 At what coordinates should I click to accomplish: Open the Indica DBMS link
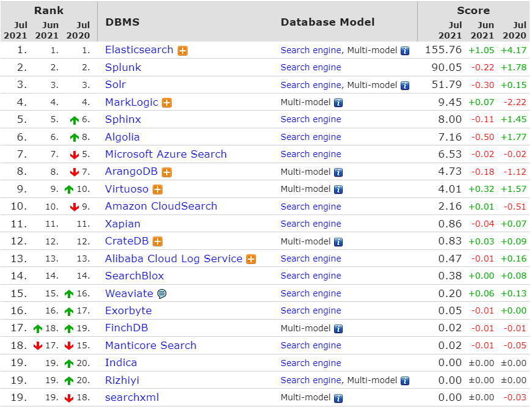click(x=121, y=363)
